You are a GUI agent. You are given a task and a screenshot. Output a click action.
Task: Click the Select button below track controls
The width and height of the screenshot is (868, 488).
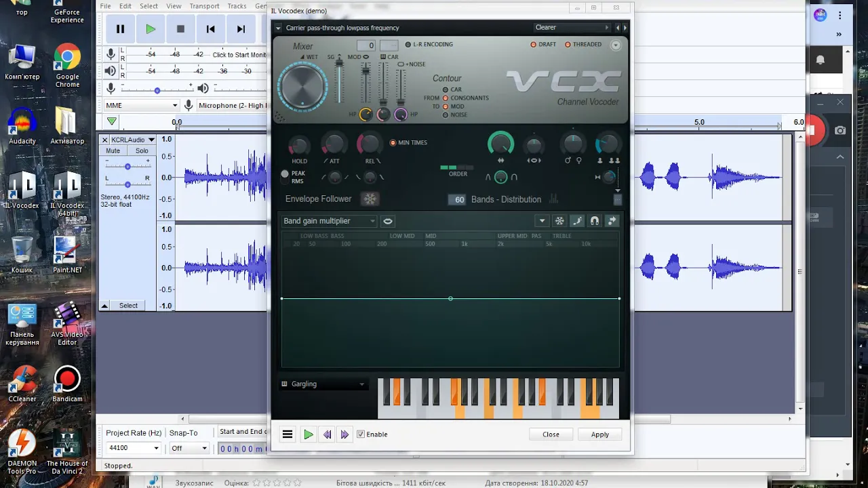(128, 306)
